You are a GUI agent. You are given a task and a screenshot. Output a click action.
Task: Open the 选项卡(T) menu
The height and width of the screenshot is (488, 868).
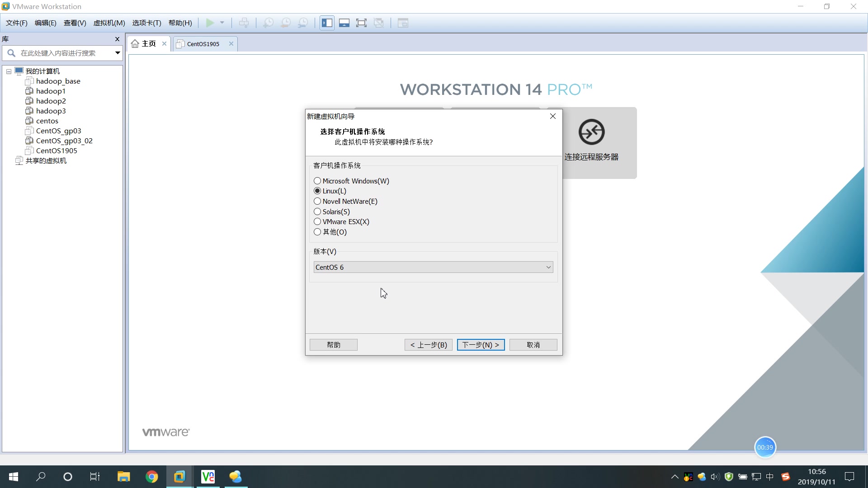[x=146, y=23]
